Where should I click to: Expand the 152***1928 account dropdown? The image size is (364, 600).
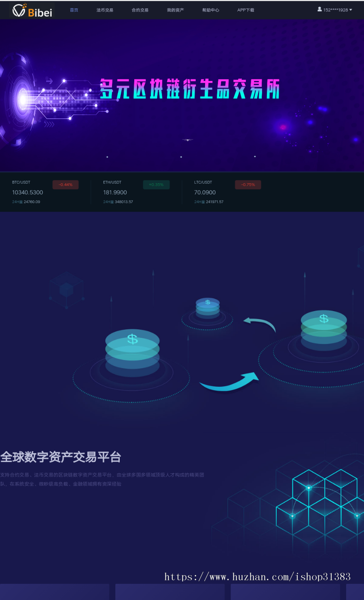point(335,10)
